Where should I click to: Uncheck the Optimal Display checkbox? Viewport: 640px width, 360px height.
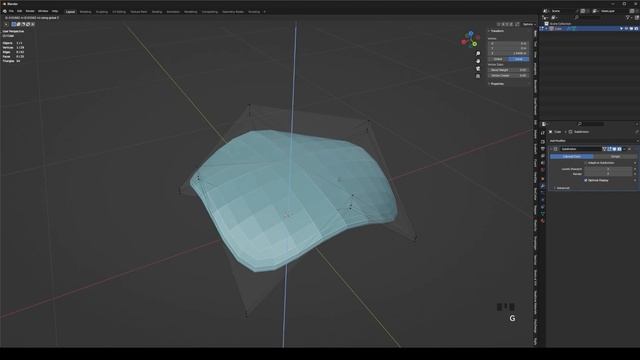click(586, 180)
